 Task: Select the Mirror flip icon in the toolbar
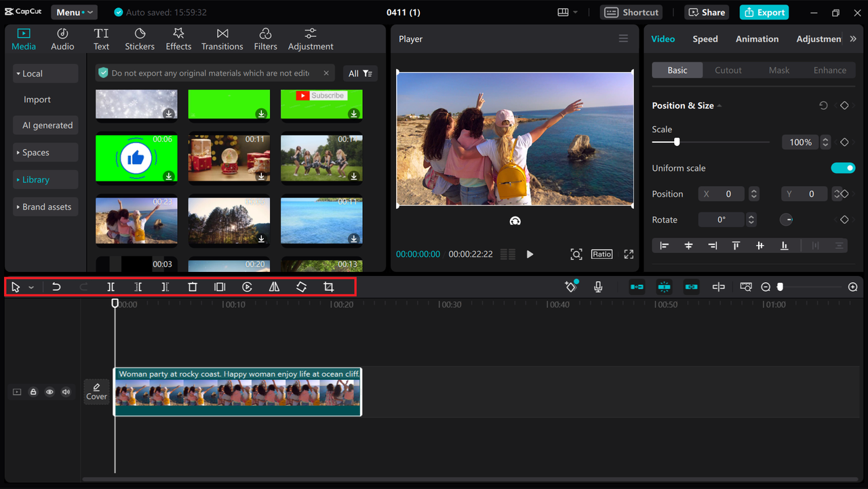click(x=274, y=287)
